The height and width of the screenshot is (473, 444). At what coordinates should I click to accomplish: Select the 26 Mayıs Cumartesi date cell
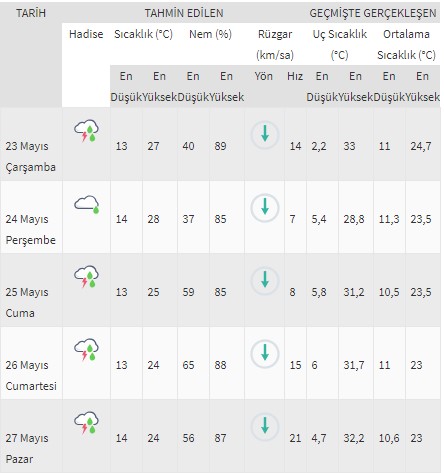click(31, 375)
